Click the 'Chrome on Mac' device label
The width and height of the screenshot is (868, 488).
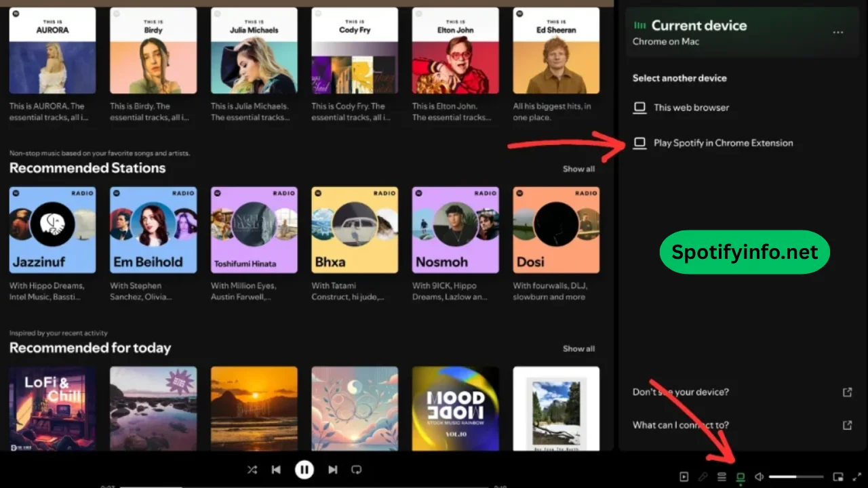tap(666, 41)
